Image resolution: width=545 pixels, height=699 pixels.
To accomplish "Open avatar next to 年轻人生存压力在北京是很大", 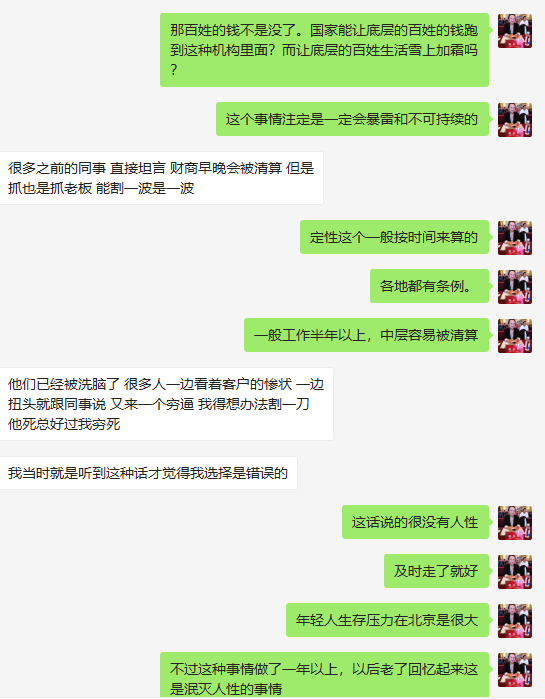I will (515, 621).
